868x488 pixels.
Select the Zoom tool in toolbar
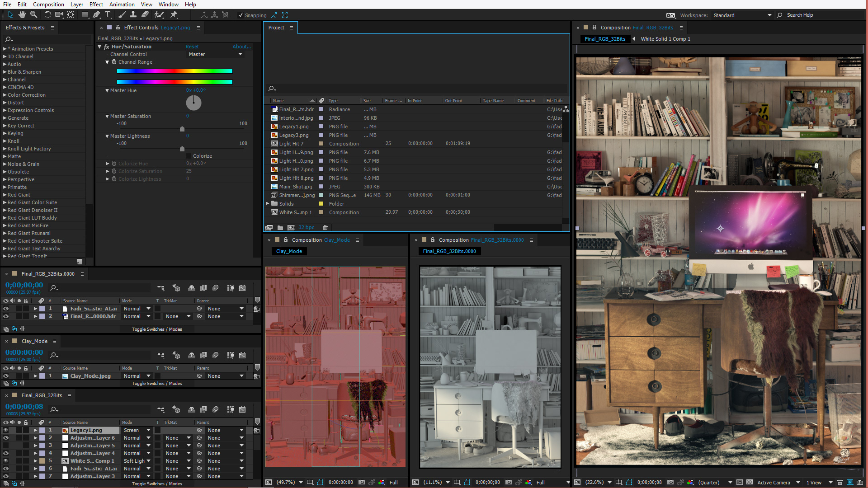pyautogui.click(x=33, y=15)
